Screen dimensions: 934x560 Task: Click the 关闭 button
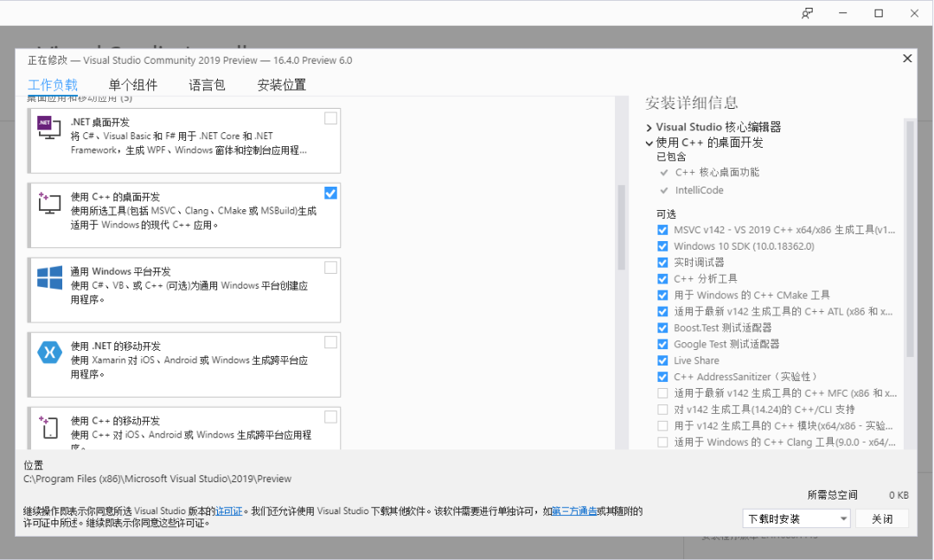point(882,518)
